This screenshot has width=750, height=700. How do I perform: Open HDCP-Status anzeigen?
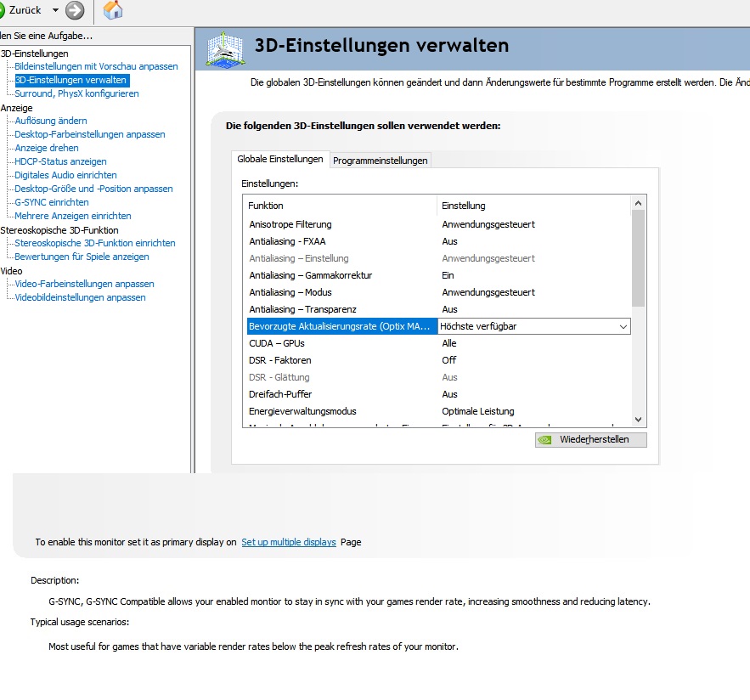60,161
